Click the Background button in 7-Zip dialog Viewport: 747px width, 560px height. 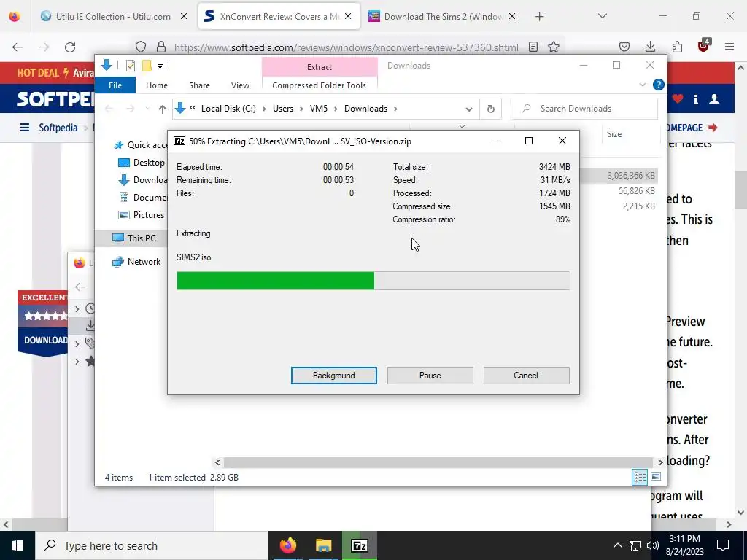point(333,376)
